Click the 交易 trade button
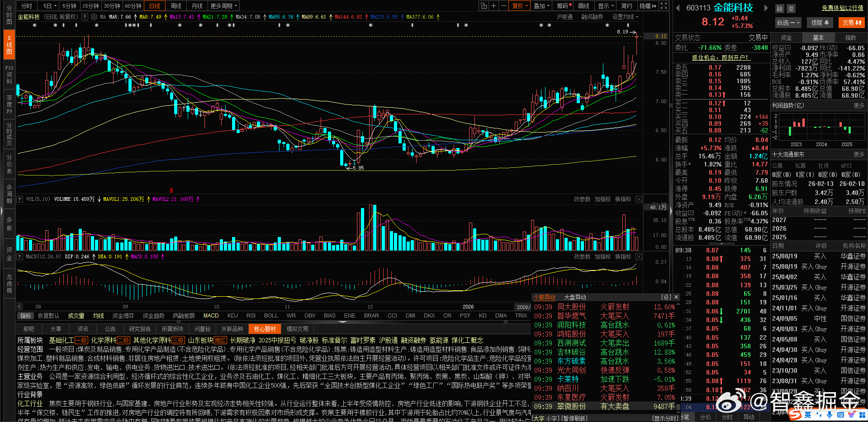This screenshot has height=422, width=868. [852, 23]
